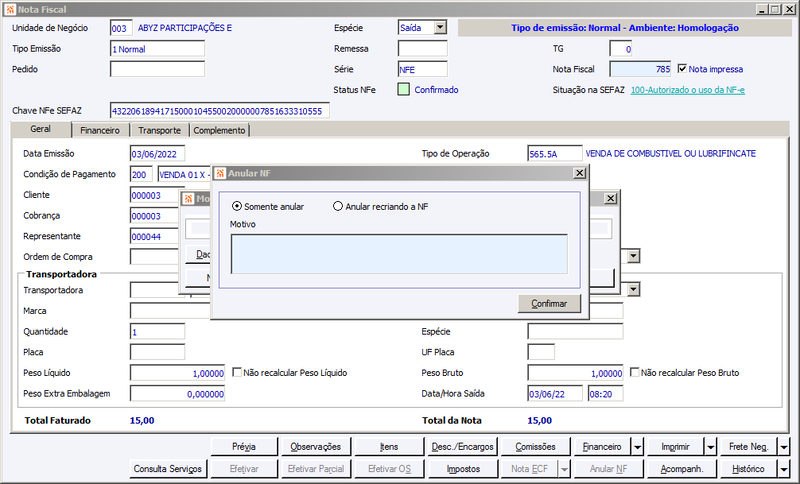Click the green Status NFe indicator box

[403, 90]
